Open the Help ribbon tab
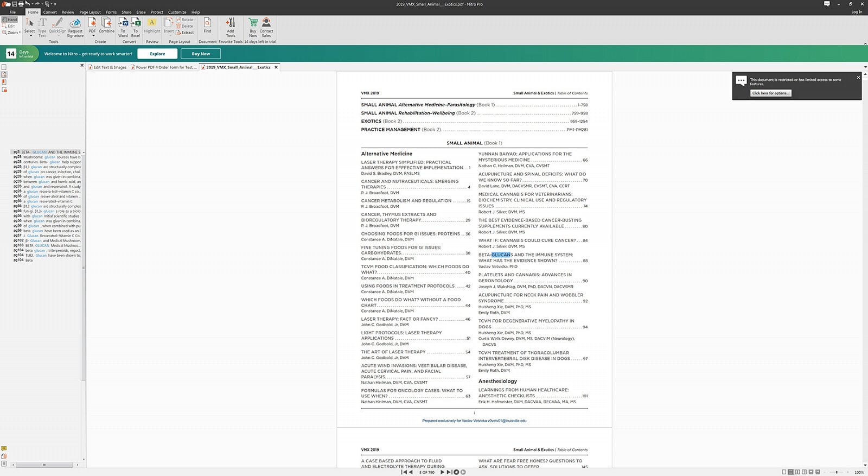Image resolution: width=868 pixels, height=476 pixels. click(x=195, y=12)
